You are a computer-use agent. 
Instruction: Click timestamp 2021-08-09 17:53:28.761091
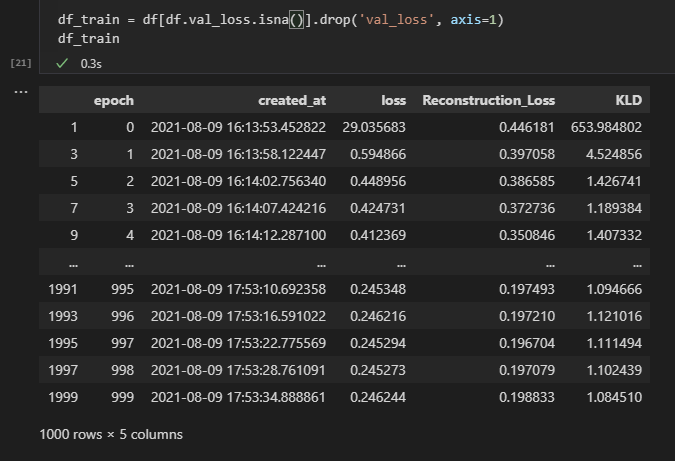click(x=238, y=370)
